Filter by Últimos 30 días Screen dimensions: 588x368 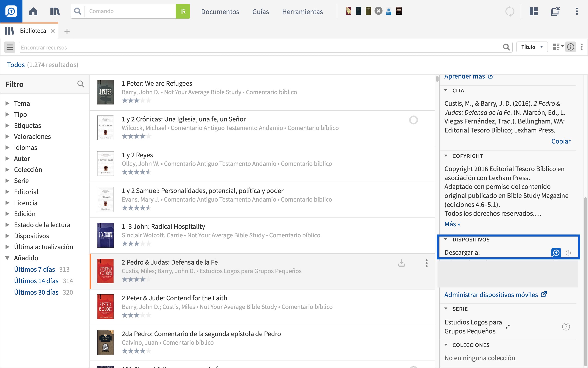[36, 292]
